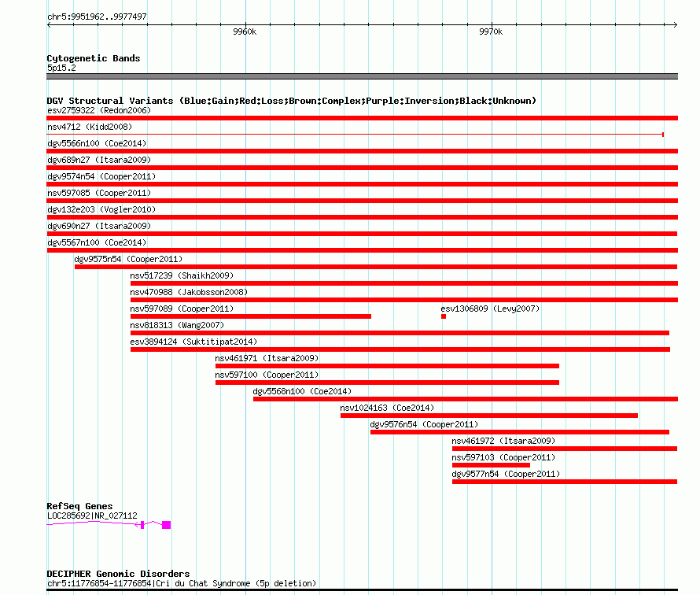The height and width of the screenshot is (595, 700).
Task: Click the red bar under nsv1024163
Action: coord(489,416)
